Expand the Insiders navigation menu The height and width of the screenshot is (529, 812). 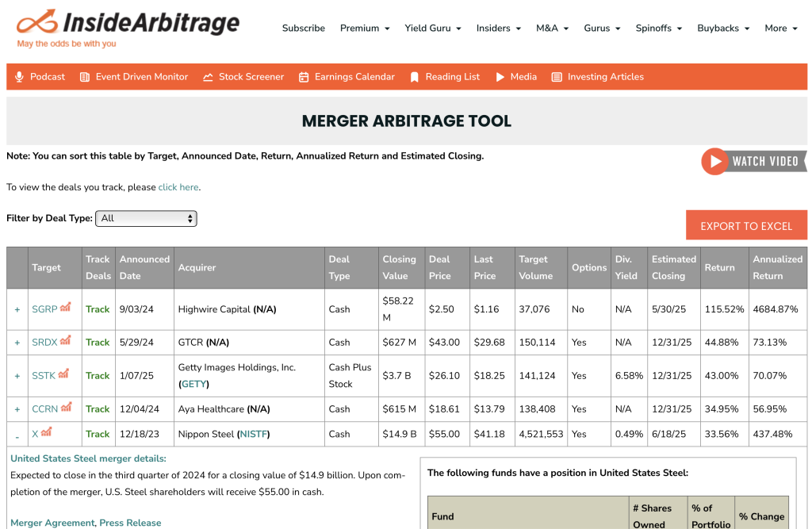point(498,28)
